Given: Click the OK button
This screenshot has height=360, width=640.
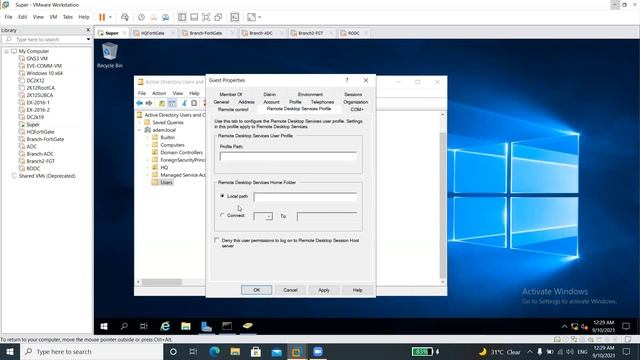Looking at the screenshot, I should (256, 290).
